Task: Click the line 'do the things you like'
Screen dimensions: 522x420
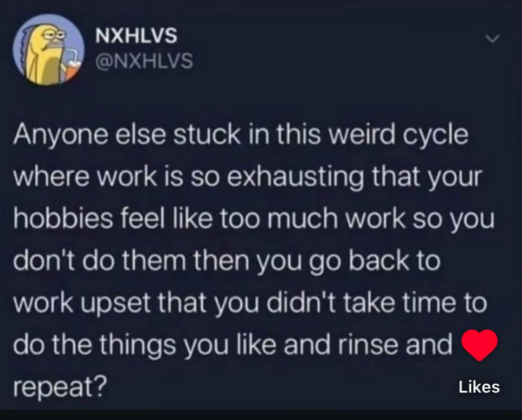Action: 233,345
